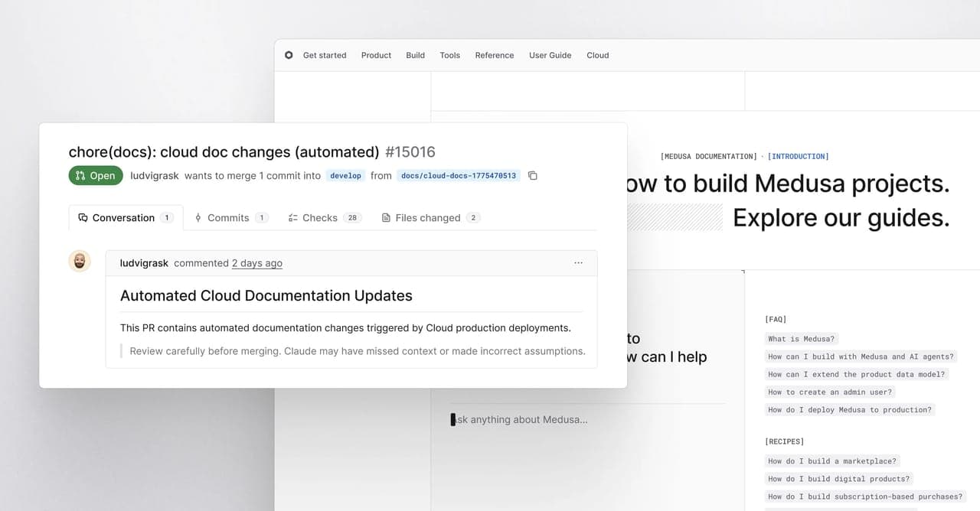Open Tools menu in docs navigation

point(450,55)
